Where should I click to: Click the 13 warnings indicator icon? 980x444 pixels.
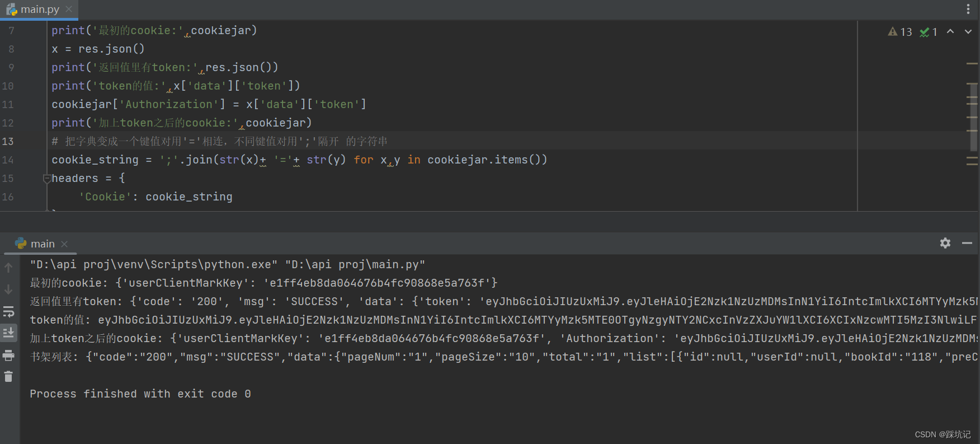click(x=893, y=32)
